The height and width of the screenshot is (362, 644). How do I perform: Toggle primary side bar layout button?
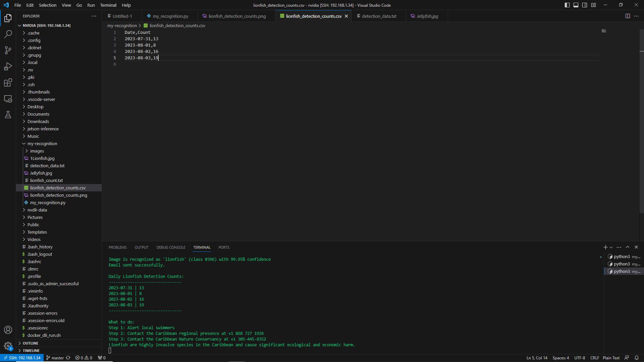click(567, 5)
